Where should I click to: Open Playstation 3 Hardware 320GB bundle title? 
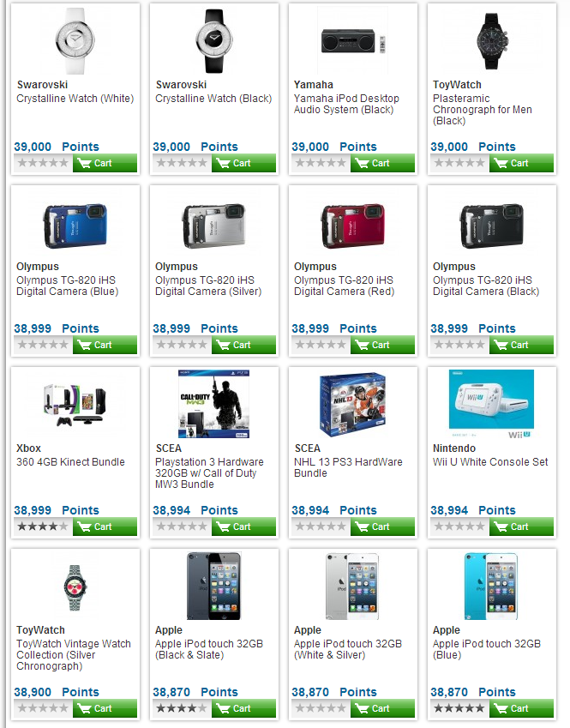pyautogui.click(x=209, y=473)
